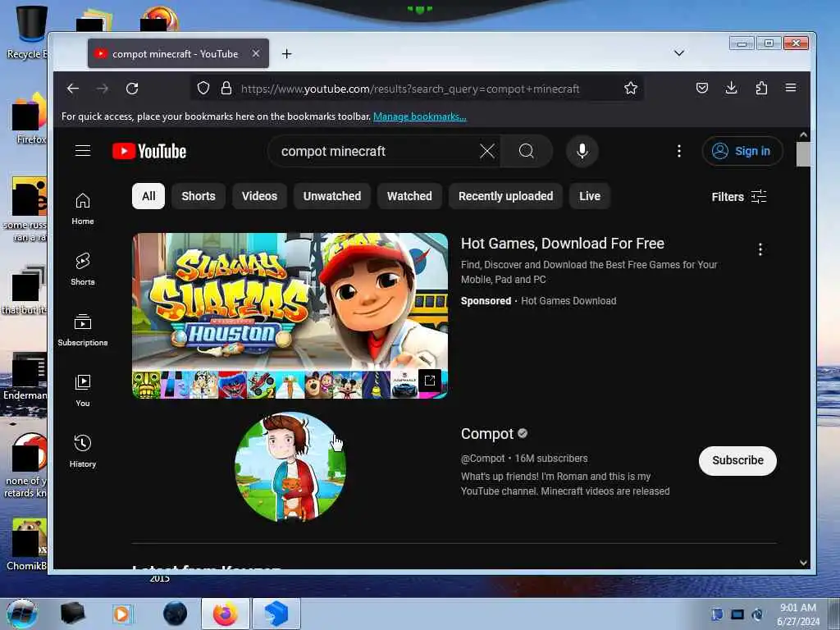The width and height of the screenshot is (840, 630).
Task: Open History in the sidebar
Action: 83,452
